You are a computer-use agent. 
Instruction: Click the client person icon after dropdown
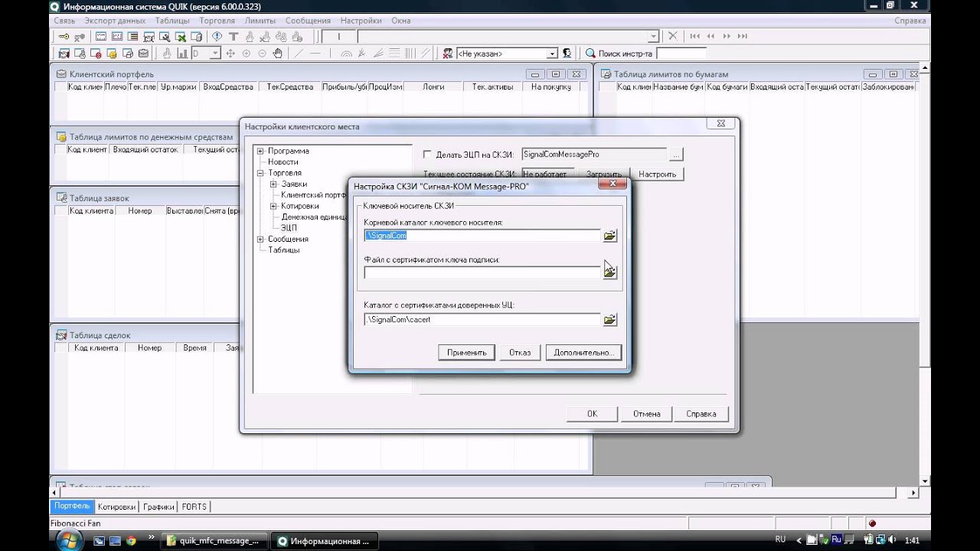tap(567, 54)
